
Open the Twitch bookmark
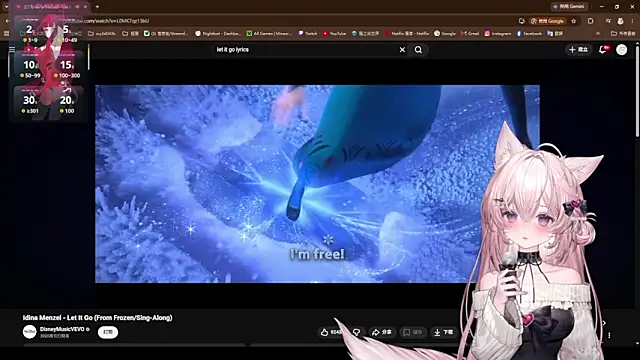point(308,33)
